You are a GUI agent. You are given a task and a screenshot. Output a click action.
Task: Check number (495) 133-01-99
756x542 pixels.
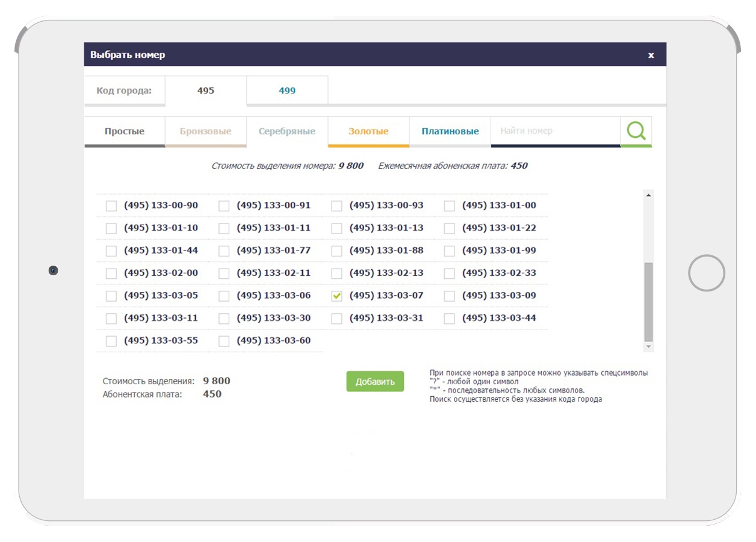point(449,251)
